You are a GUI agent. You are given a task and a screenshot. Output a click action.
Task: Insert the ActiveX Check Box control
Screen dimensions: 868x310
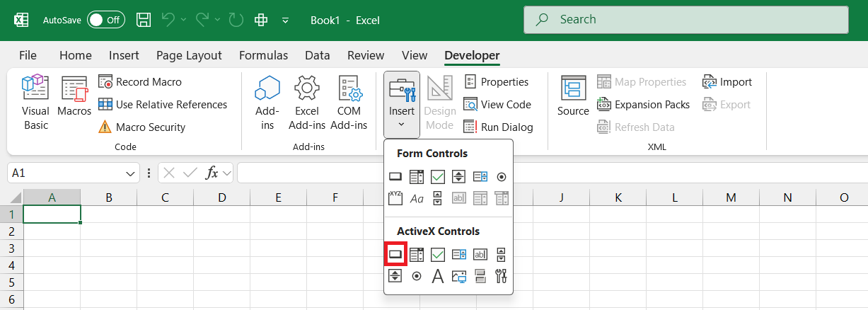click(x=438, y=254)
